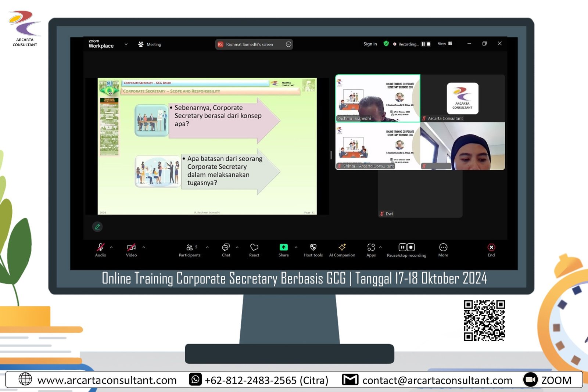Open the View layout menu
Screen dimensions: 588x392
click(445, 44)
